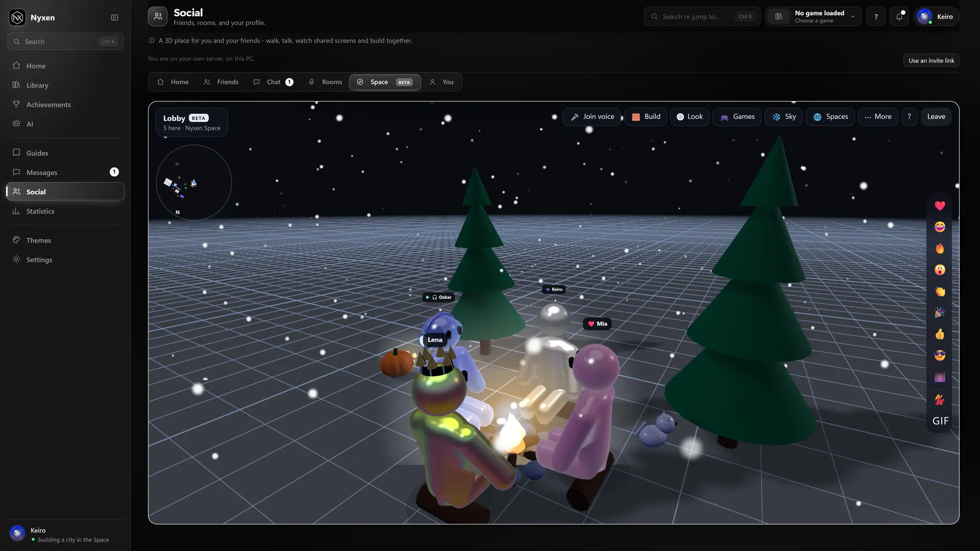Open the Spaces list
Viewport: 980px width, 551px height.
pyautogui.click(x=830, y=117)
